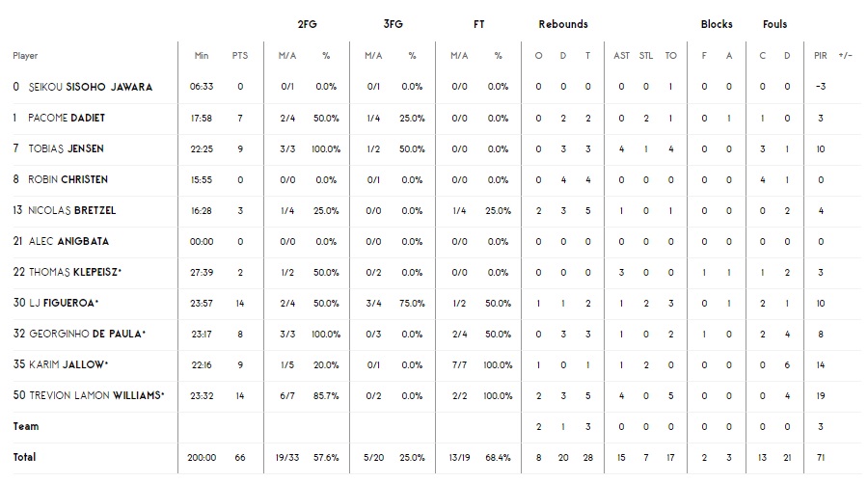Click the AST column header
Image resolution: width=868 pixels, height=483 pixels.
coord(622,56)
